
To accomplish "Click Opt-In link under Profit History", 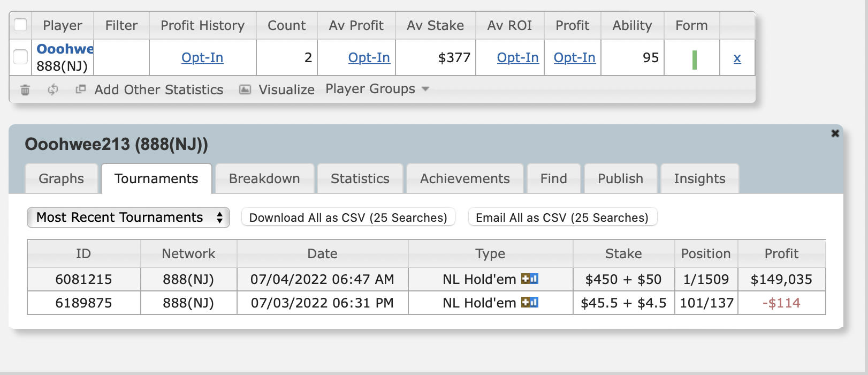I will [x=202, y=58].
